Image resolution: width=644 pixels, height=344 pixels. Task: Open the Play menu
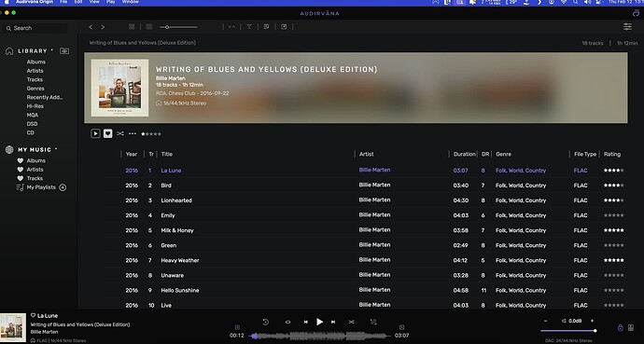pyautogui.click(x=110, y=2)
